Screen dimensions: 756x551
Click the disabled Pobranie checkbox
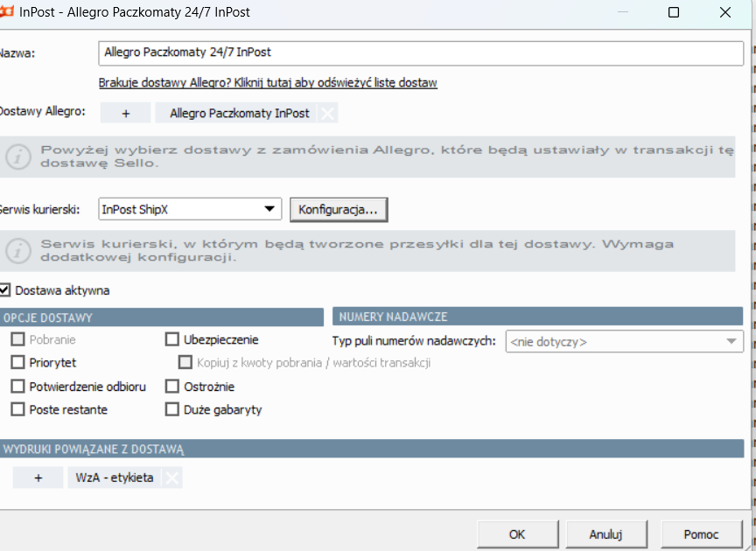click(x=17, y=339)
